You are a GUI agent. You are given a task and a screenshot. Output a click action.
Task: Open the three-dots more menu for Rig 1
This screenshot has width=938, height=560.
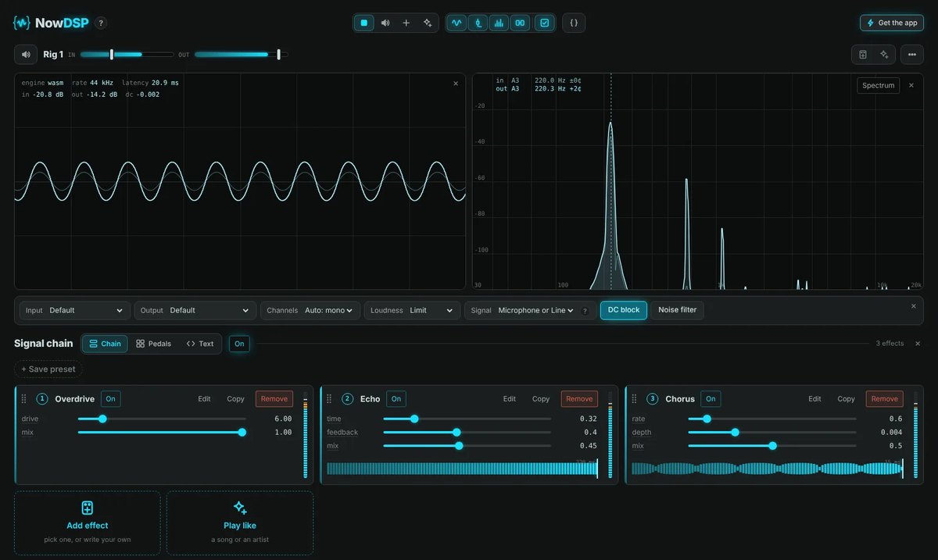coord(911,55)
